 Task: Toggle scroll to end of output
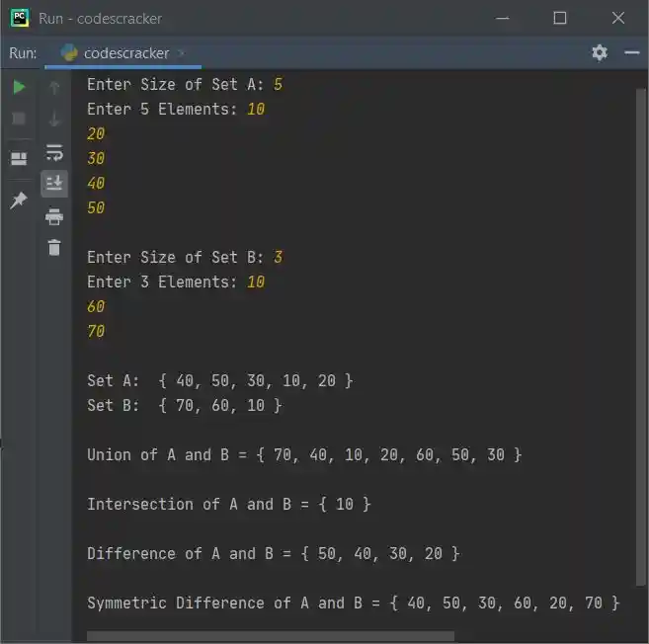54,184
